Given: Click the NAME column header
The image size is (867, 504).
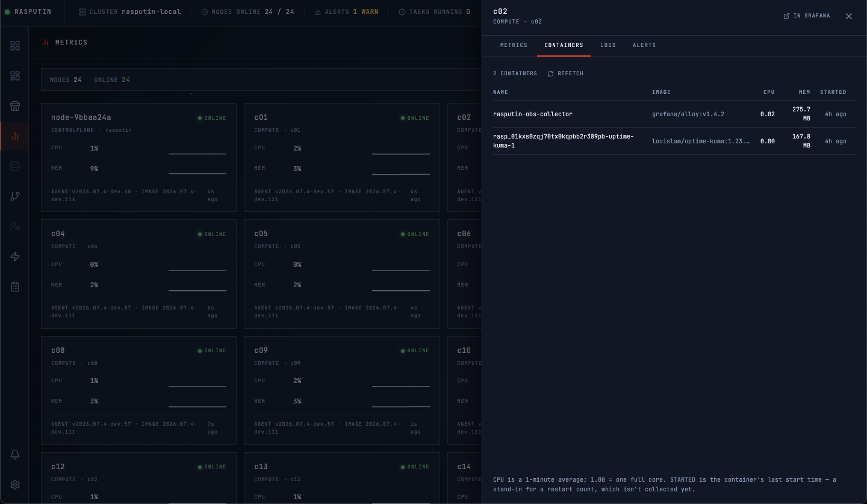Looking at the screenshot, I should pyautogui.click(x=500, y=92).
